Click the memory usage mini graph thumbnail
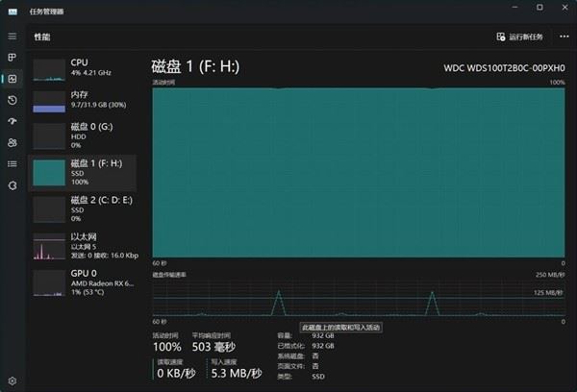 49,102
